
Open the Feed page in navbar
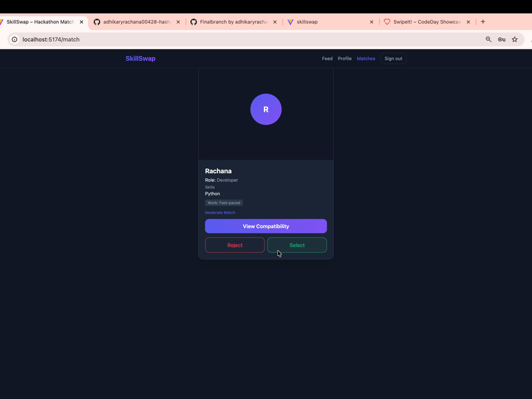coord(327,59)
